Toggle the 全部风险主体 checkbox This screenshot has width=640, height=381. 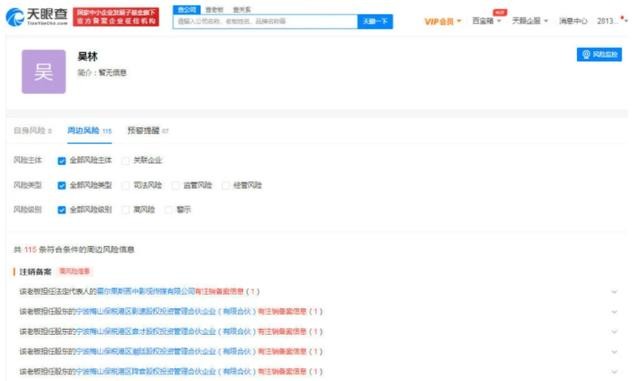pyautogui.click(x=62, y=161)
